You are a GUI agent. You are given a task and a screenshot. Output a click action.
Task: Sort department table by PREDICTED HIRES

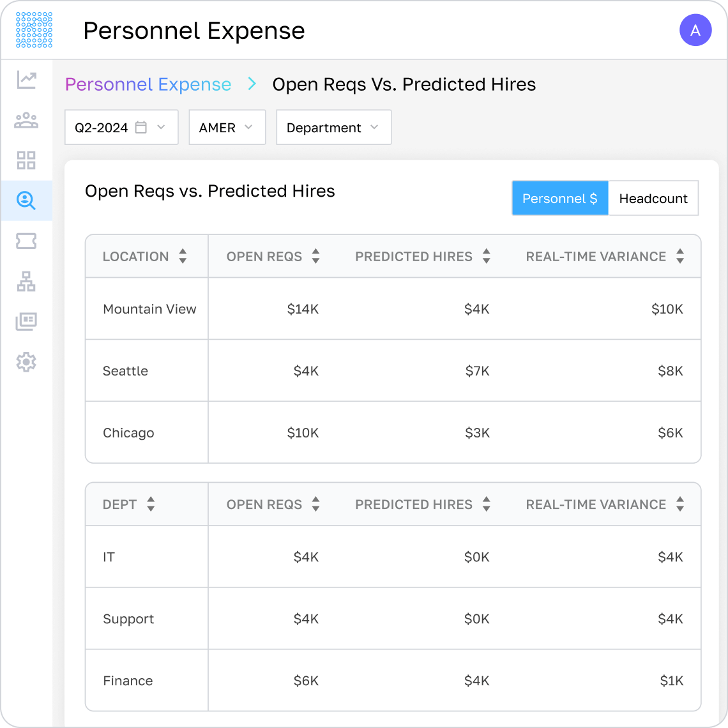point(423,504)
